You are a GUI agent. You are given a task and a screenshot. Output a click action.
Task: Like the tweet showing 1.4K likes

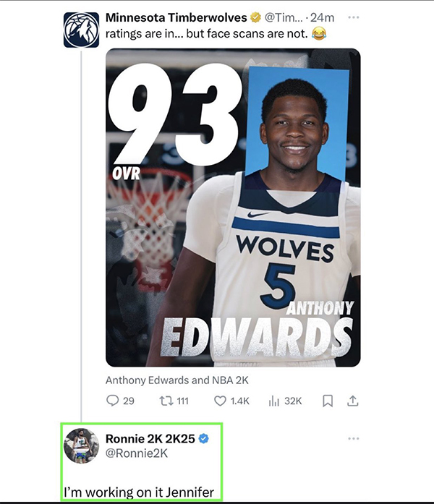(x=220, y=401)
